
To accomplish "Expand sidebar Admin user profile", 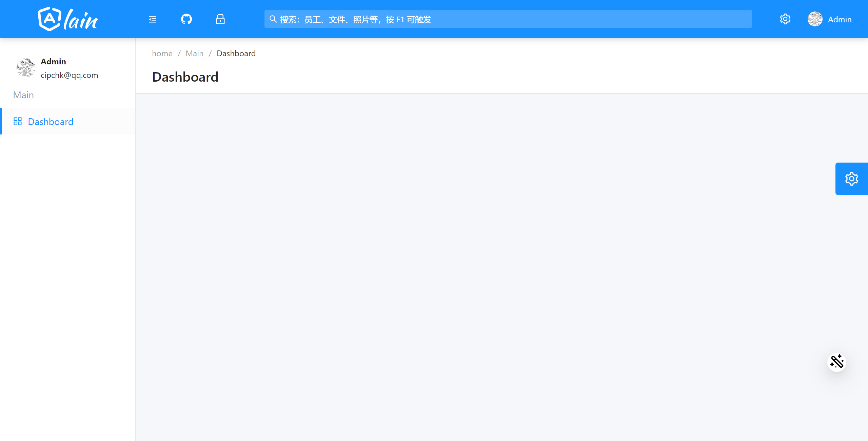I will (53, 62).
